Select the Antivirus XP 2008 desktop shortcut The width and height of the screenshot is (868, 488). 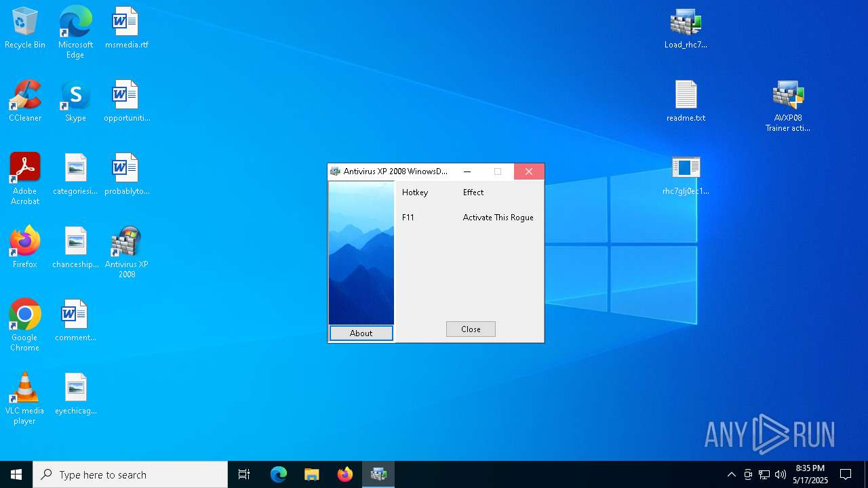click(x=126, y=252)
